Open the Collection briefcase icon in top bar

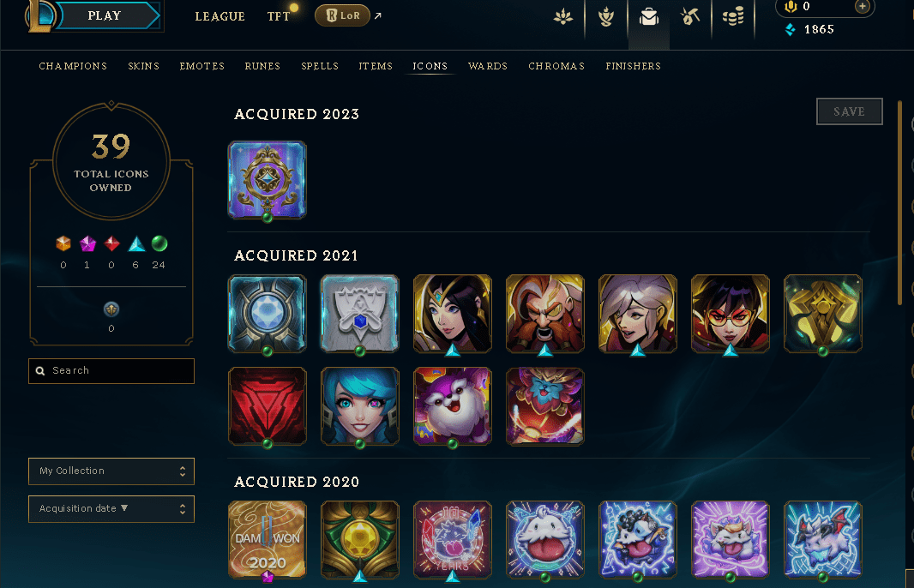649,16
